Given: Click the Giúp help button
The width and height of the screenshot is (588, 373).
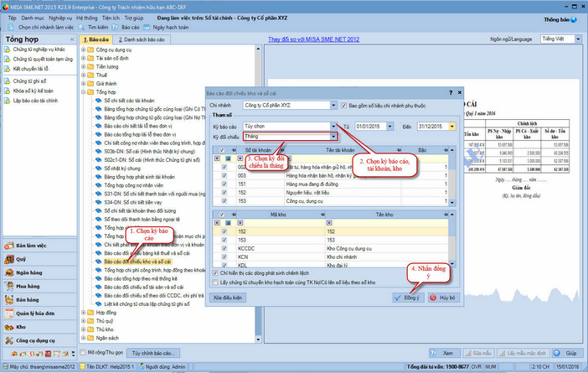Looking at the screenshot, I should coord(568,353).
